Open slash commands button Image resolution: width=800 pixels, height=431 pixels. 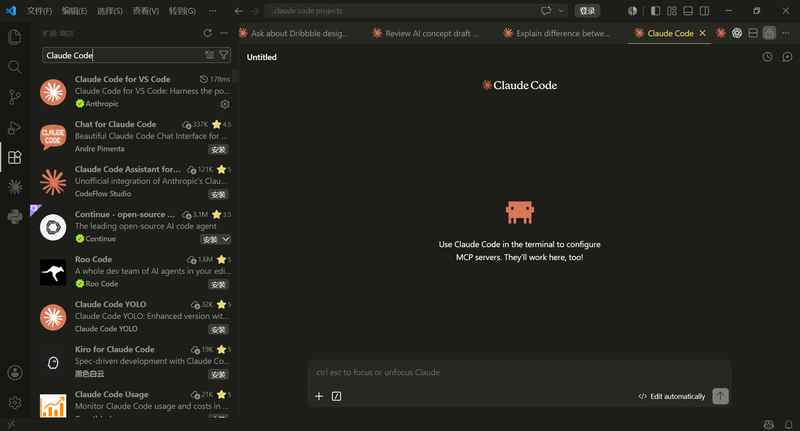pyautogui.click(x=336, y=396)
